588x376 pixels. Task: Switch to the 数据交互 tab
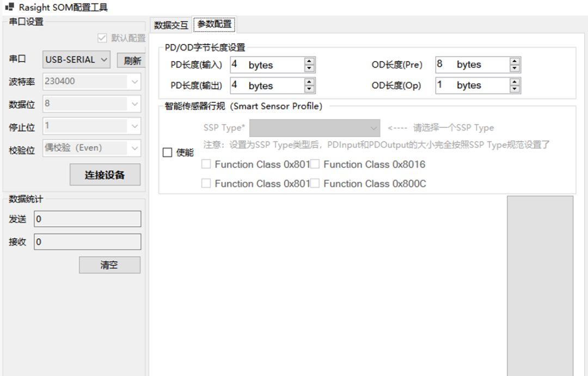(x=171, y=25)
